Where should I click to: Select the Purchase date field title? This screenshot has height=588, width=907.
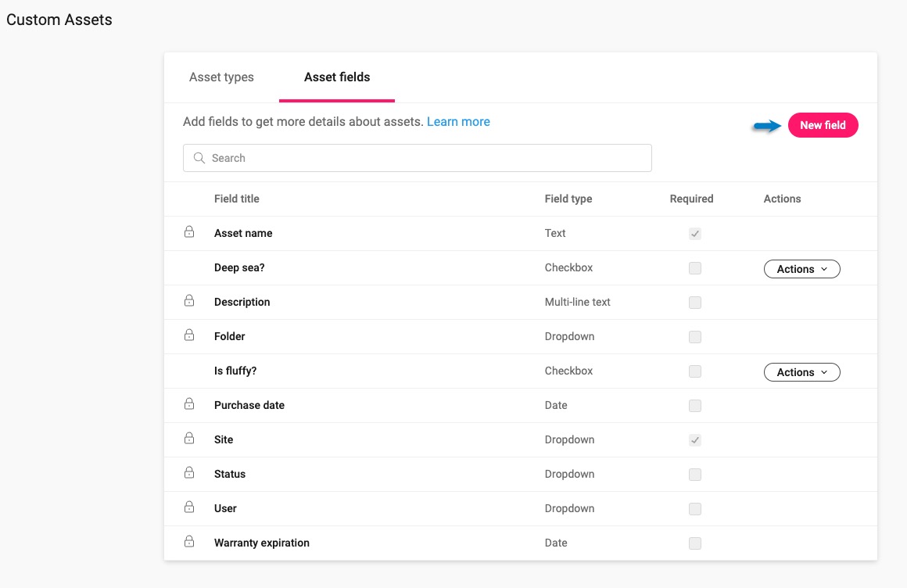pos(249,405)
